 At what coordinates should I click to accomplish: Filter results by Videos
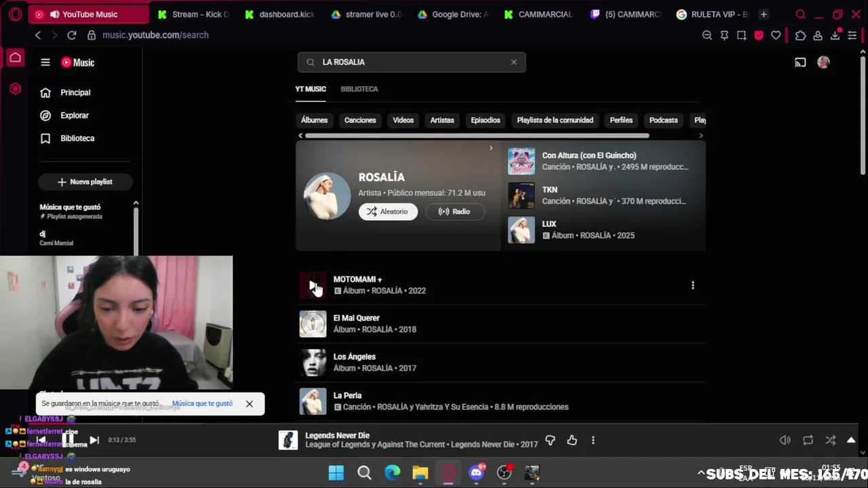click(x=403, y=120)
